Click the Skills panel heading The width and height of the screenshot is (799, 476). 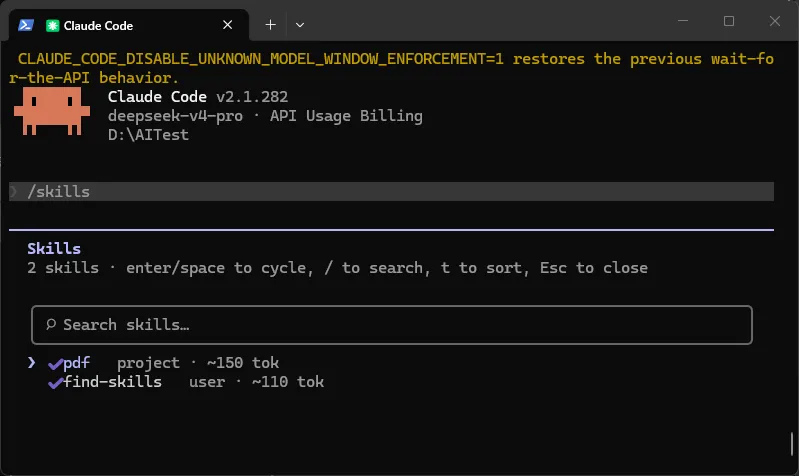tap(54, 249)
